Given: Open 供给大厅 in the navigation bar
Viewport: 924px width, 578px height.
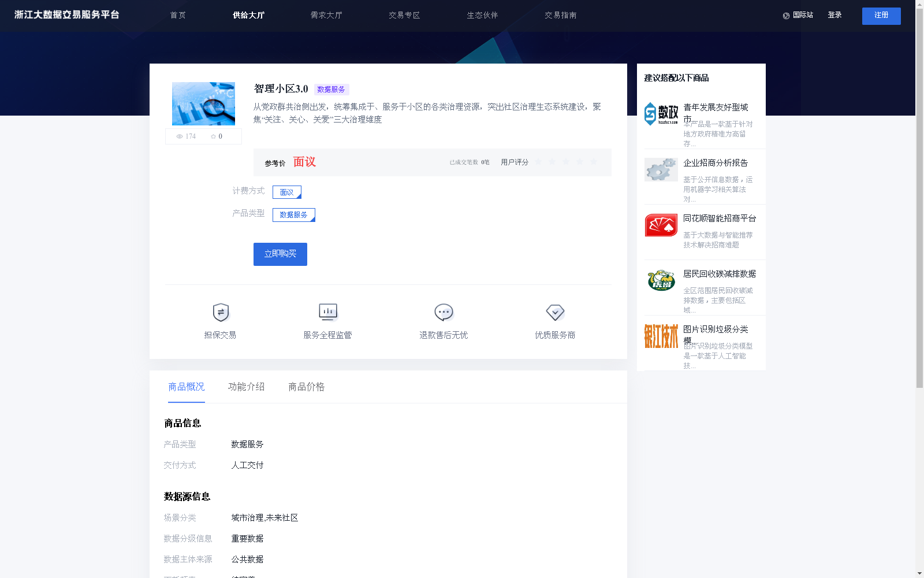Looking at the screenshot, I should coord(248,15).
